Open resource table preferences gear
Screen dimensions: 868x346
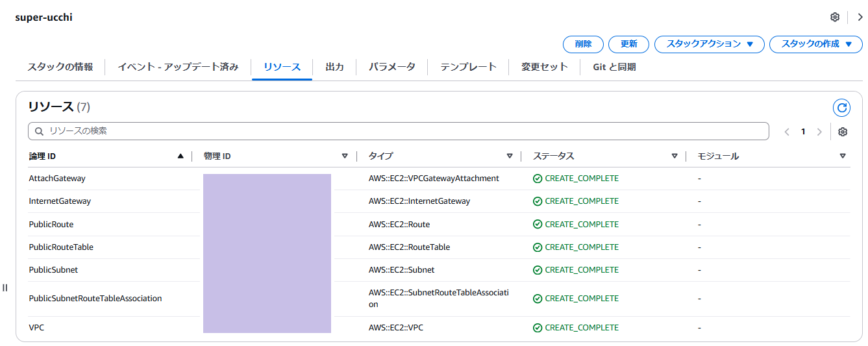(x=843, y=132)
